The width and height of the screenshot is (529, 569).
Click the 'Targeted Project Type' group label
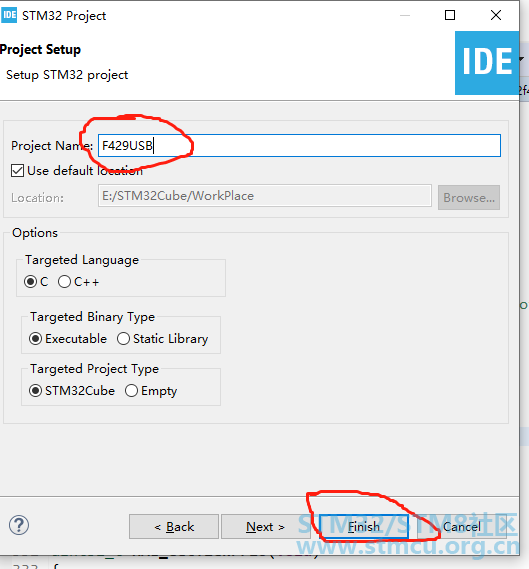point(94,369)
